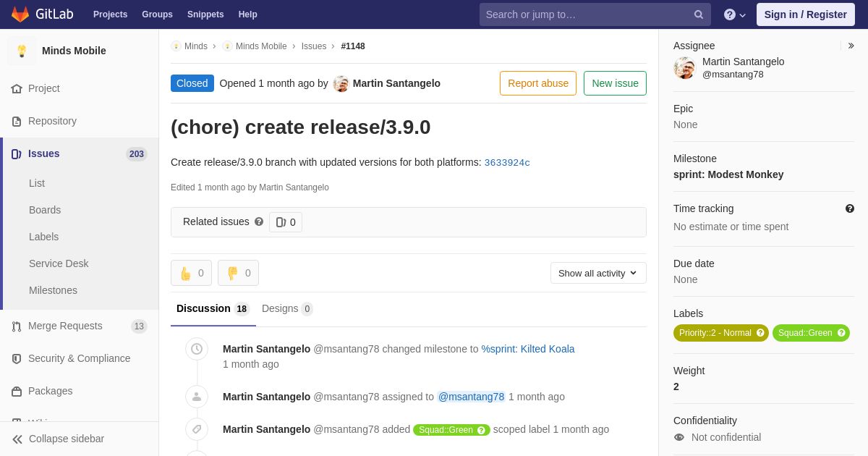Click the related issues count badge
Viewport: 868px width, 456px height.
286,222
